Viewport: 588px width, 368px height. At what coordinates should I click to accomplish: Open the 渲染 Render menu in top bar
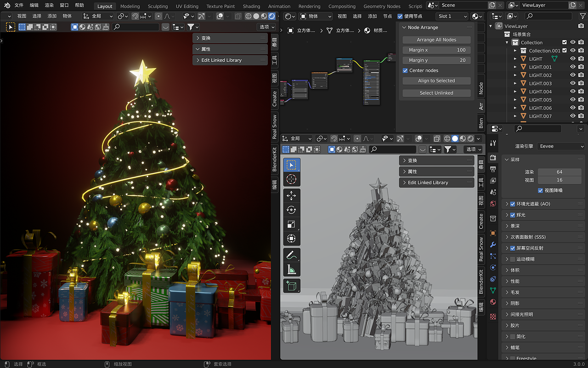(x=49, y=6)
